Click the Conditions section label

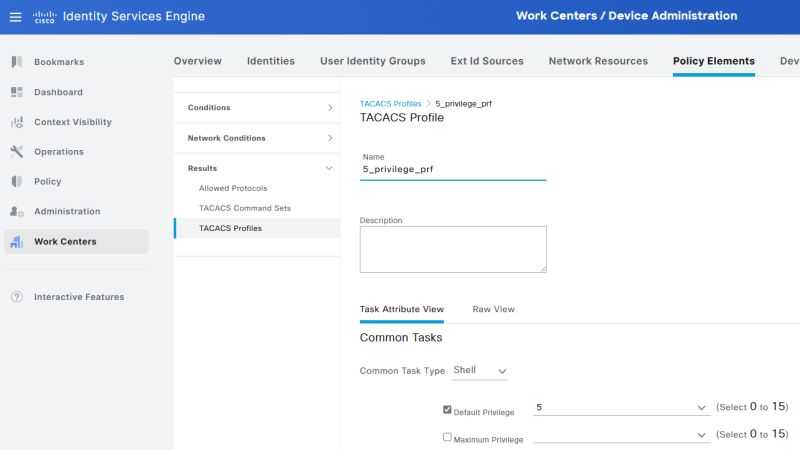pos(209,108)
